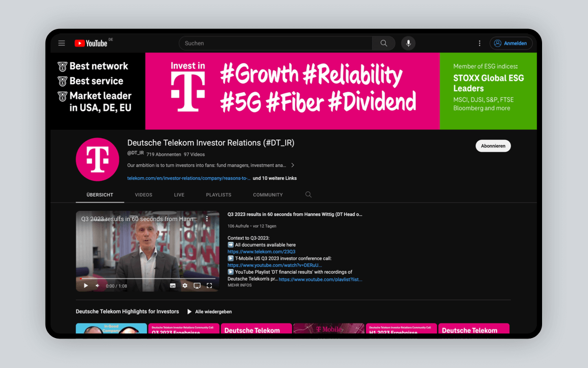
Task: Open the hamburger guide menu
Action: click(62, 43)
